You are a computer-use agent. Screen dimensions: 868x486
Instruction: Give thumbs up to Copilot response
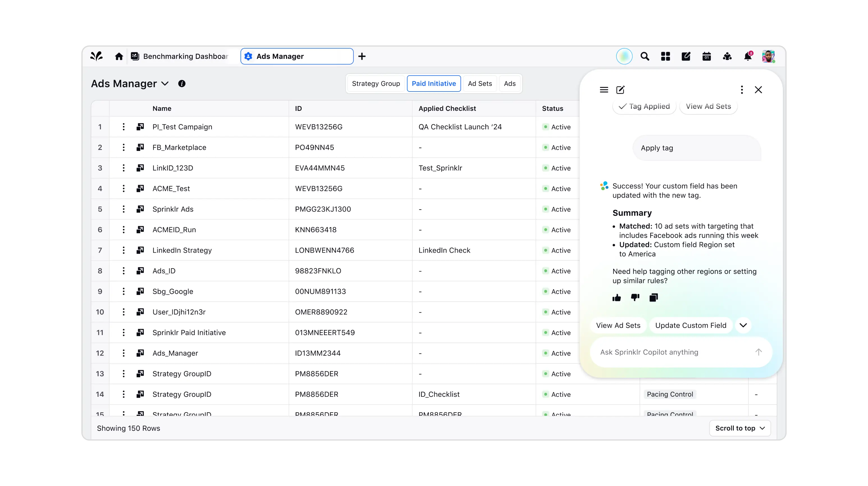(616, 298)
